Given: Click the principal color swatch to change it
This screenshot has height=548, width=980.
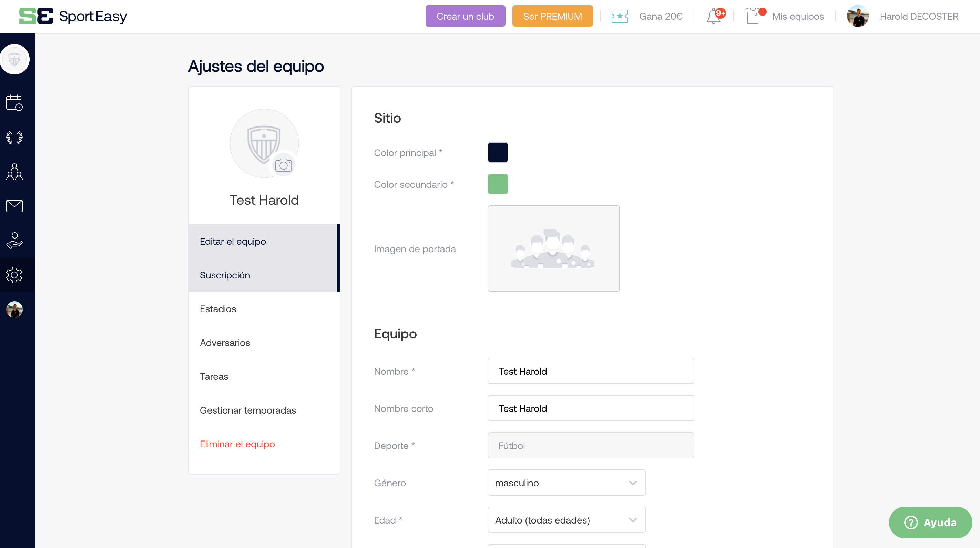Looking at the screenshot, I should [498, 153].
